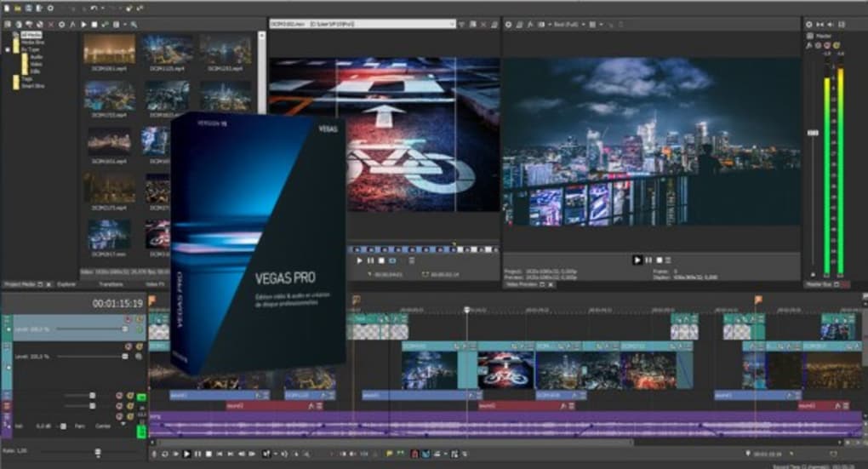Stop the Video Preview playback

pos(660,260)
